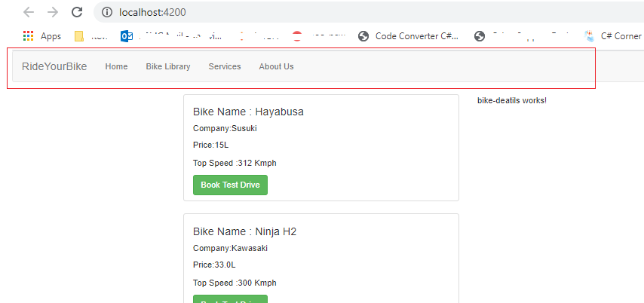
Task: Click the RideYourBike brand link
Action: [54, 66]
